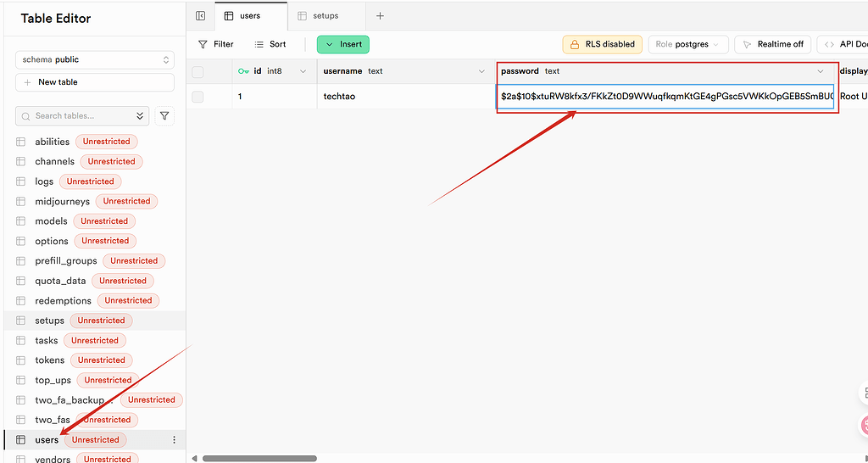Viewport: 868px width, 463px height.
Task: Click table icon beside logs
Action: 21,181
